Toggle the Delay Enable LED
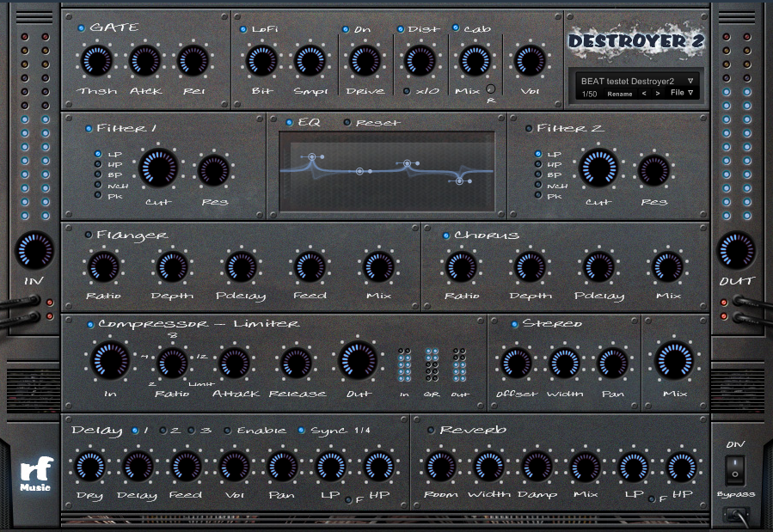The width and height of the screenshot is (773, 532). [227, 431]
